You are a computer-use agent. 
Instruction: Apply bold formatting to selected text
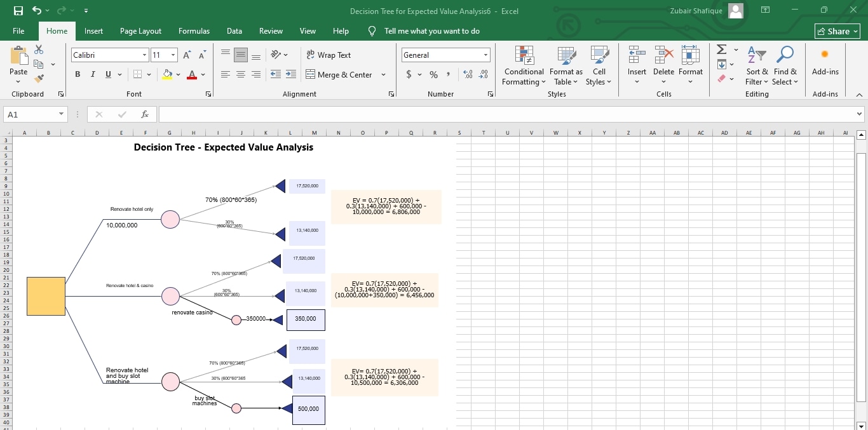77,74
